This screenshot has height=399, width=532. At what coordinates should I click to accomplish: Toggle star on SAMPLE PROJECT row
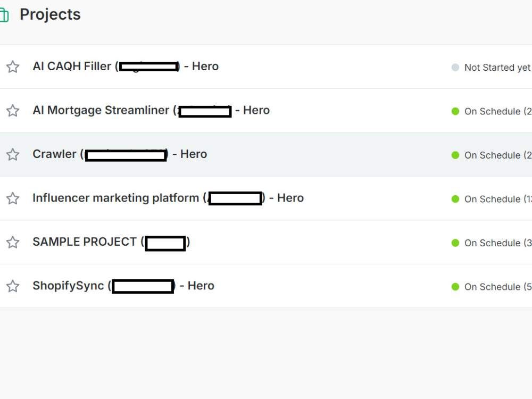click(x=13, y=242)
